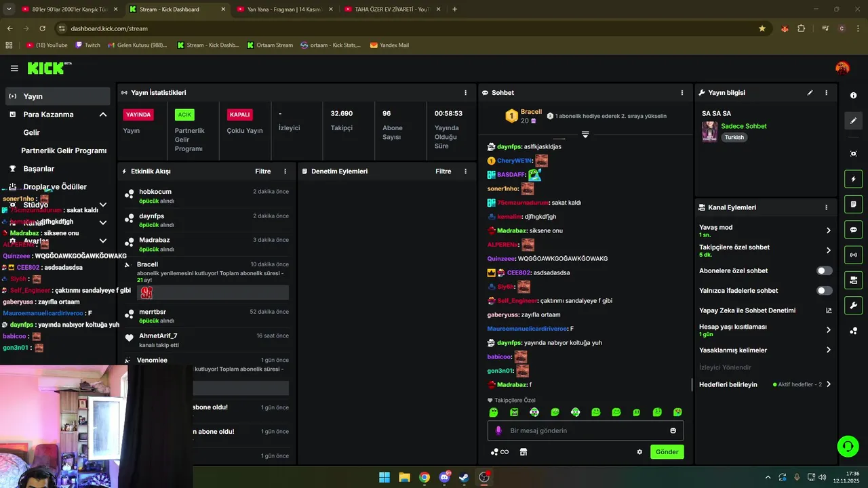Viewport: 868px width, 488px height.
Task: Click the emoji picker smiley in message box
Action: tap(673, 431)
